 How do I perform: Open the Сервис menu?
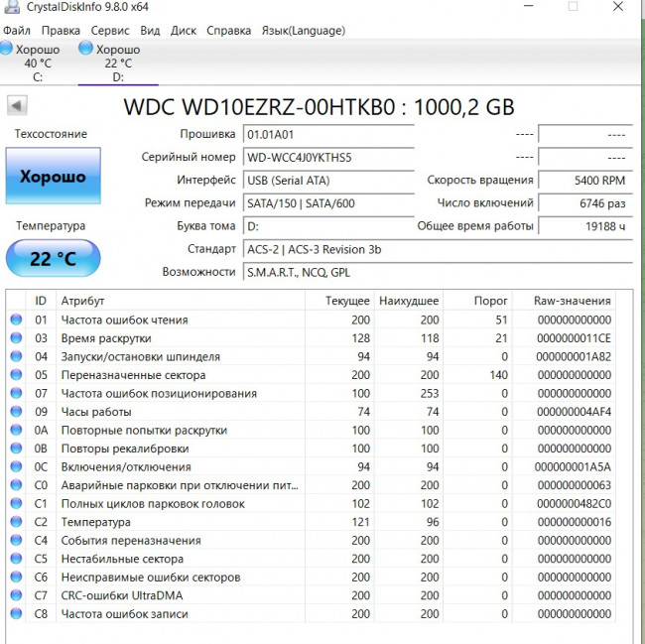(110, 31)
